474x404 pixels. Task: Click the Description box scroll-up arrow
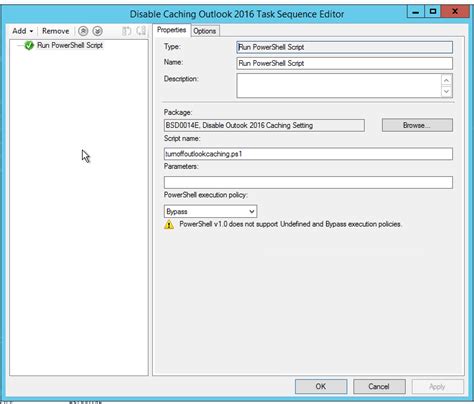447,80
